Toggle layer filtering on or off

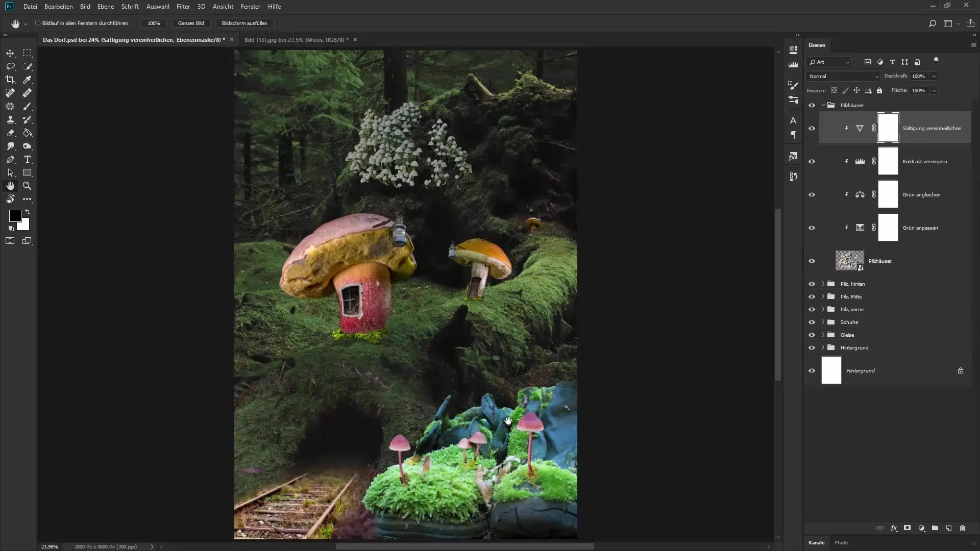coord(936,61)
